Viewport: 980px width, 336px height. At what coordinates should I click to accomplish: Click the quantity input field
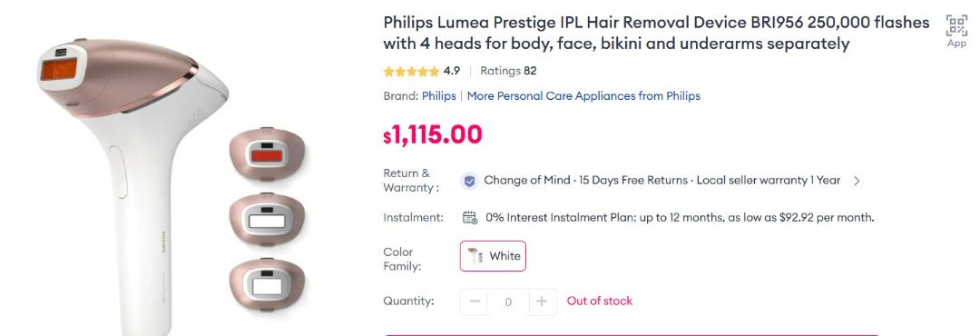pos(508,301)
